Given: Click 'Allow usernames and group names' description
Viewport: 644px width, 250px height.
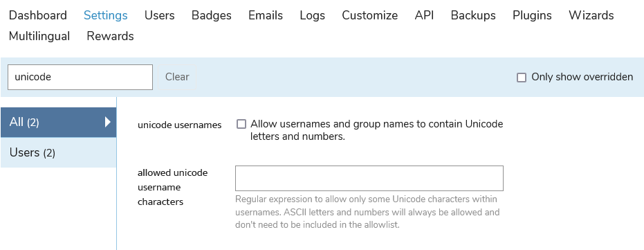Looking at the screenshot, I should tap(376, 130).
